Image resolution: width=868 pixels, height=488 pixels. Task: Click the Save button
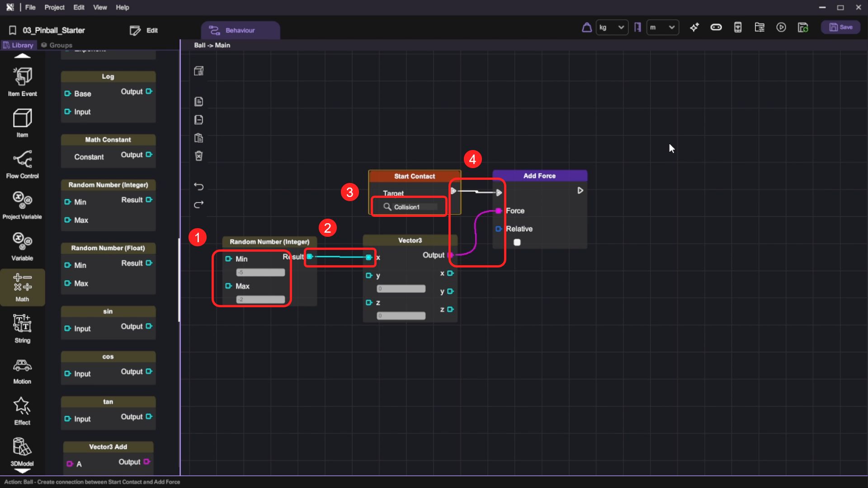(841, 28)
